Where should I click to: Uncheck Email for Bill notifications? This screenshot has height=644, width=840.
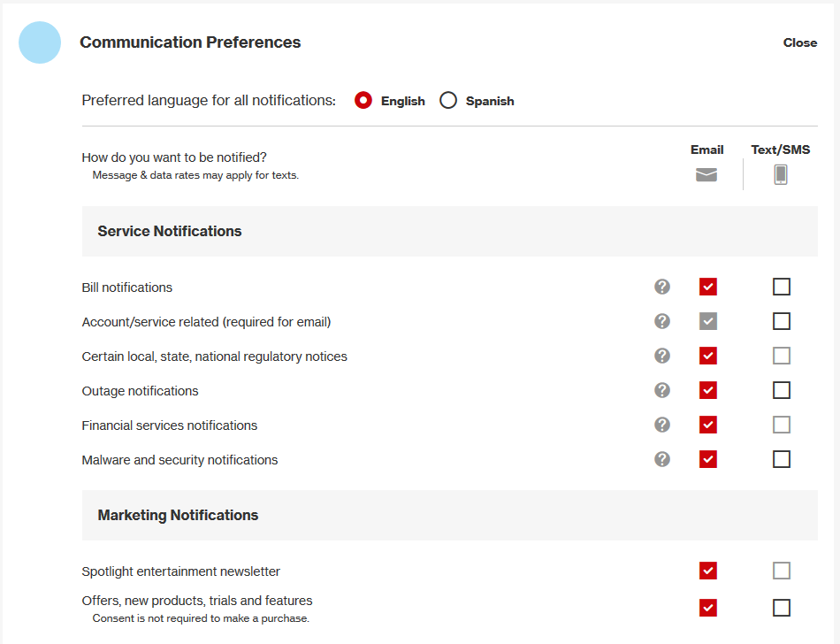[707, 287]
